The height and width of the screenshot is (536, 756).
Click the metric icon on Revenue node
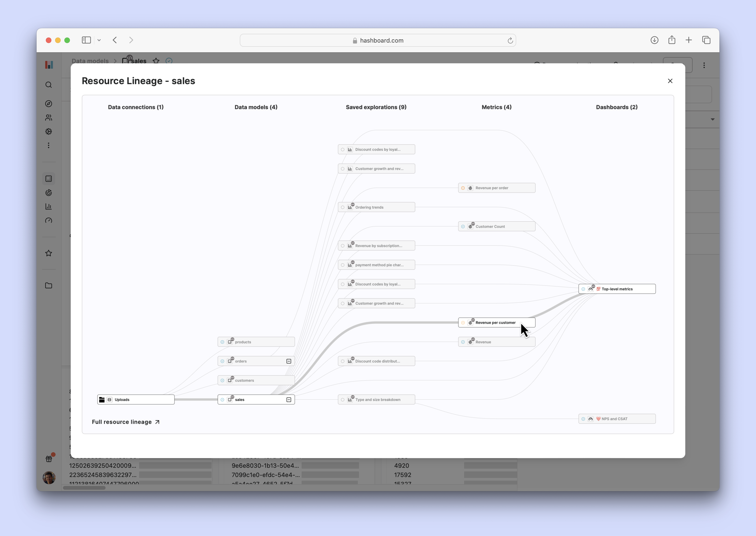(x=470, y=342)
